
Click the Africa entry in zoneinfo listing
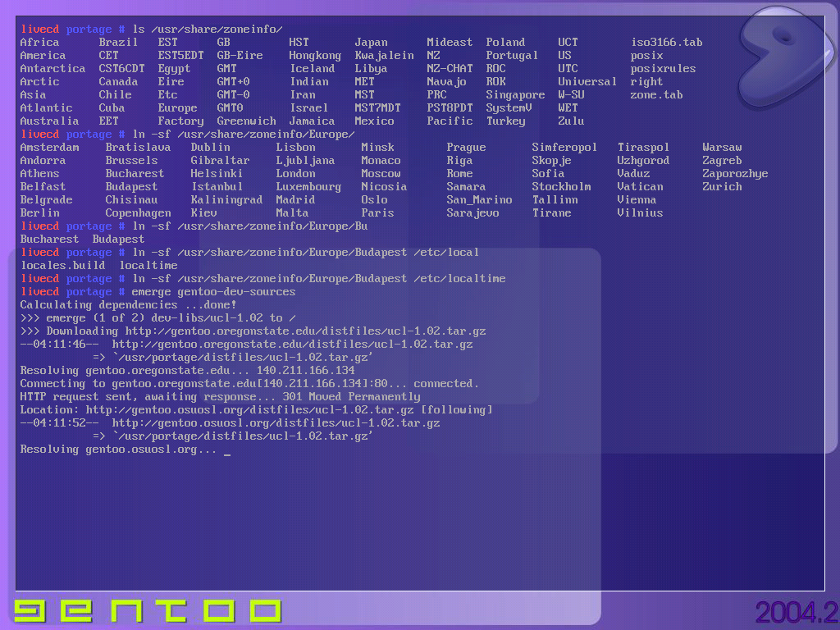(x=39, y=43)
